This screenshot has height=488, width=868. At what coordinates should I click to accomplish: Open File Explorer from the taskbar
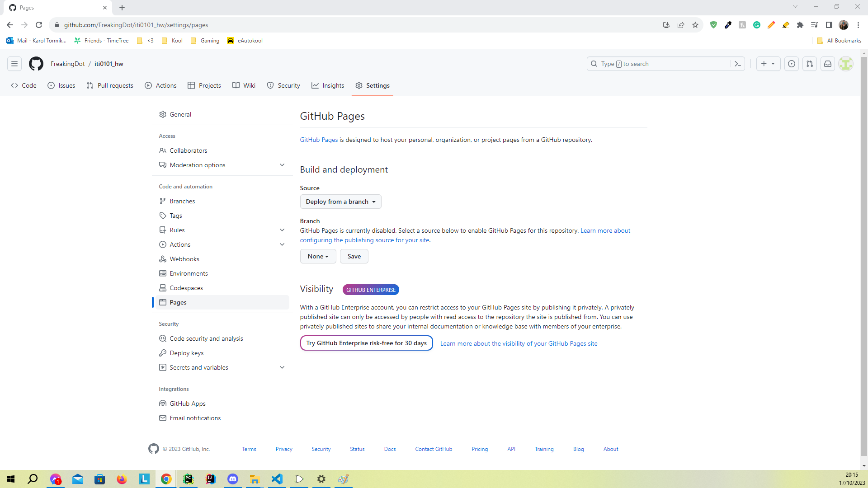pos(255,479)
